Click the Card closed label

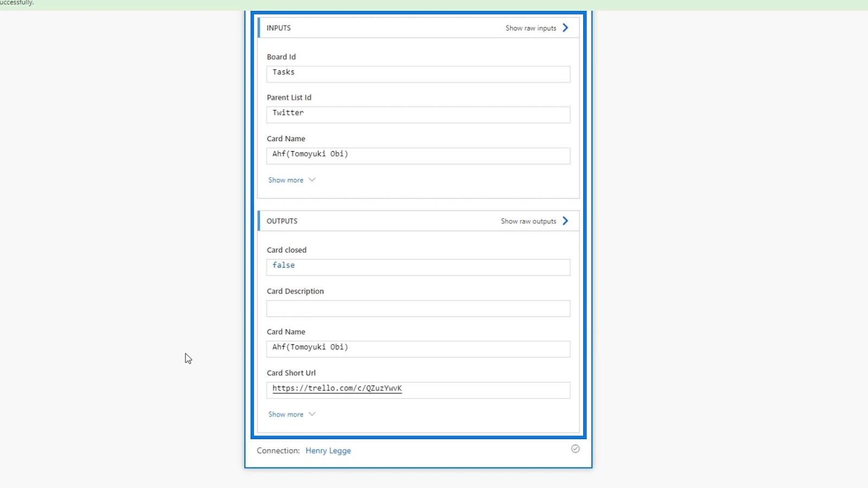point(286,250)
